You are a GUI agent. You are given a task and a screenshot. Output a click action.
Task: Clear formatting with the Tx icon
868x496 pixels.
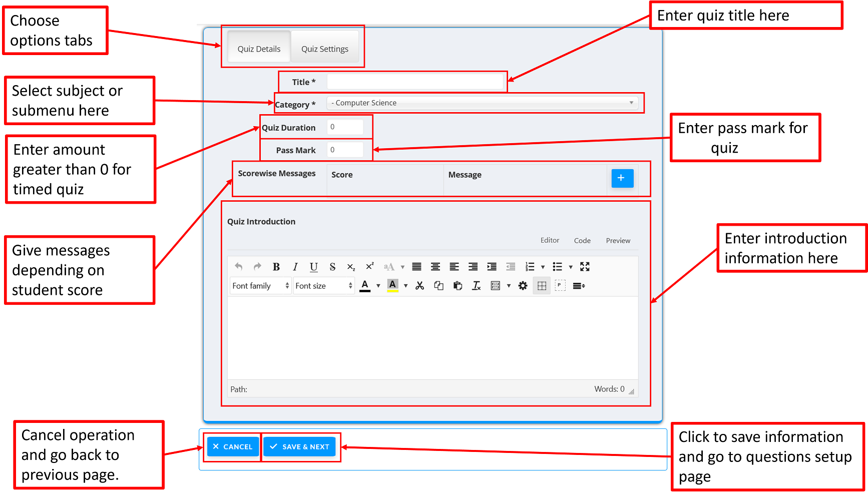coord(476,286)
